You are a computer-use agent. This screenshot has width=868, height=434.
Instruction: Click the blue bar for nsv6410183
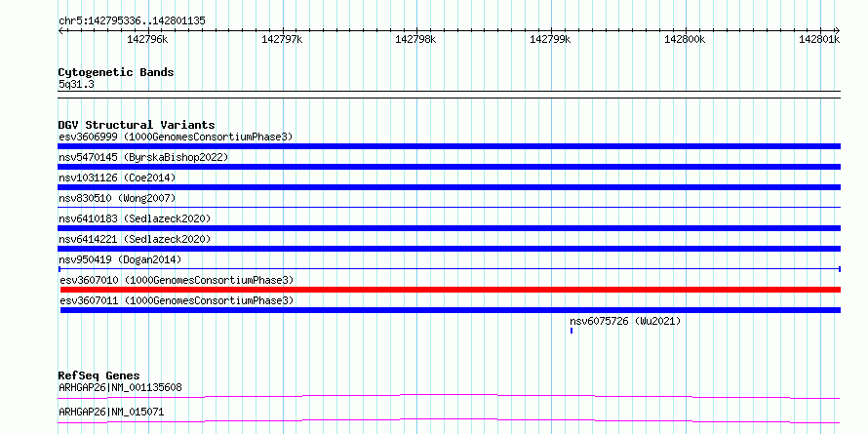pyautogui.click(x=449, y=228)
